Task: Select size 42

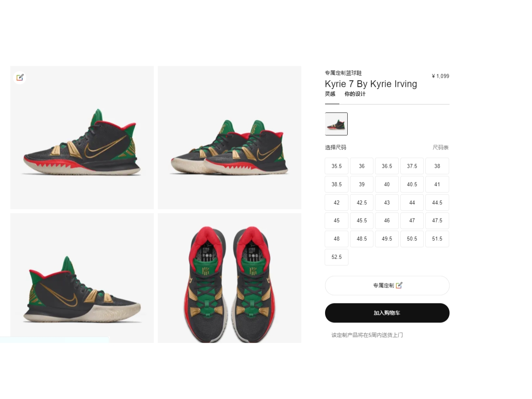Action: (x=337, y=203)
